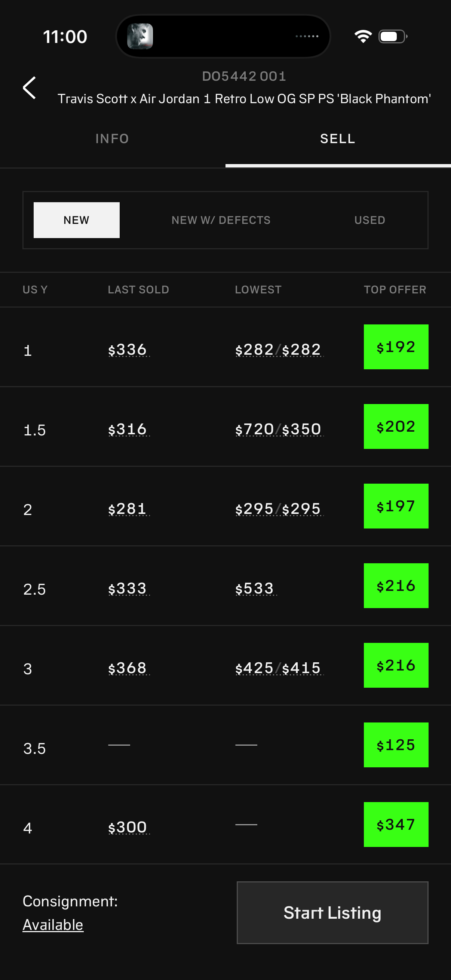
Task: Accept the $125 top offer for size 3.5
Action: coord(396,745)
